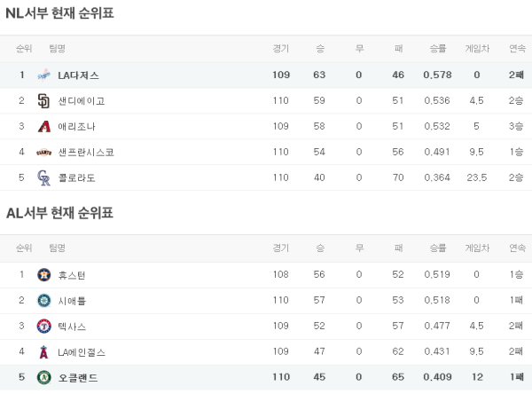532x394 pixels.
Task: Open the 오클랜드 team link
Action: [x=77, y=378]
